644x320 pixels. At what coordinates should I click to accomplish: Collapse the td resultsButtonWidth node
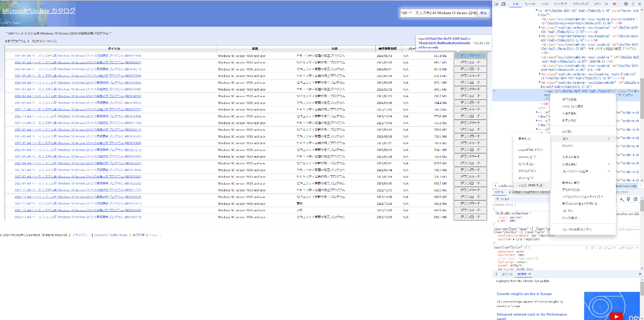pyautogui.click(x=540, y=82)
